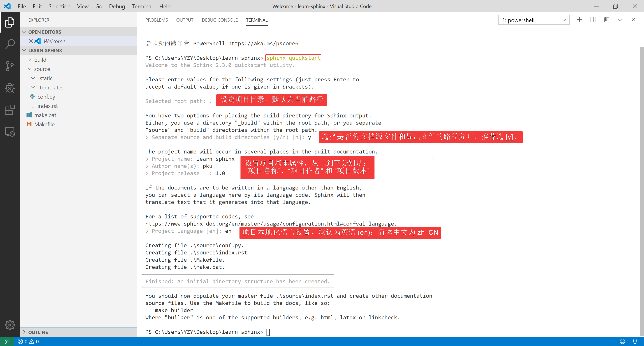Open conf.py in the explorer
The width and height of the screenshot is (644, 346).
46,97
